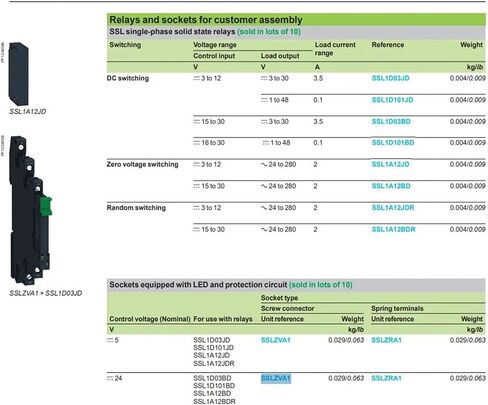This screenshot has height=405, width=488.
Task: Open the SSL1A12JD reference link in table
Action: (390, 164)
